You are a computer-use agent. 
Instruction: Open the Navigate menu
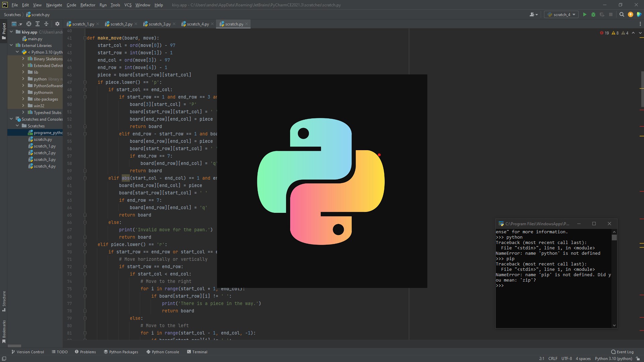pos(54,5)
